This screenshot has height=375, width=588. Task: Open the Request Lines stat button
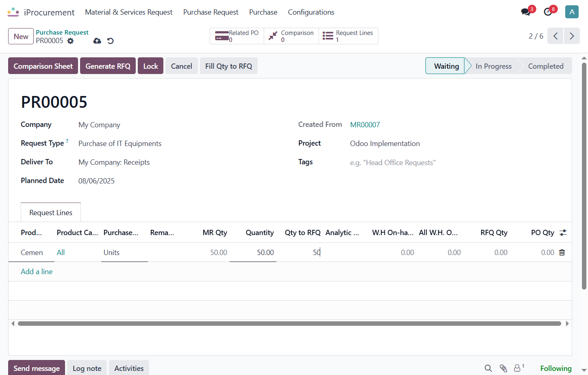pos(348,36)
